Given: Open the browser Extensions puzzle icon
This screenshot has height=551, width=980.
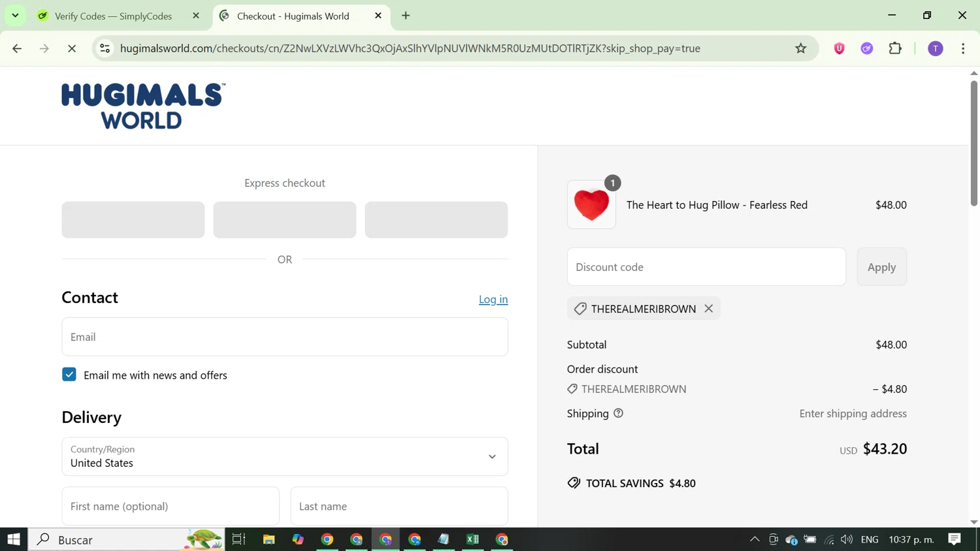Looking at the screenshot, I should pyautogui.click(x=895, y=48).
